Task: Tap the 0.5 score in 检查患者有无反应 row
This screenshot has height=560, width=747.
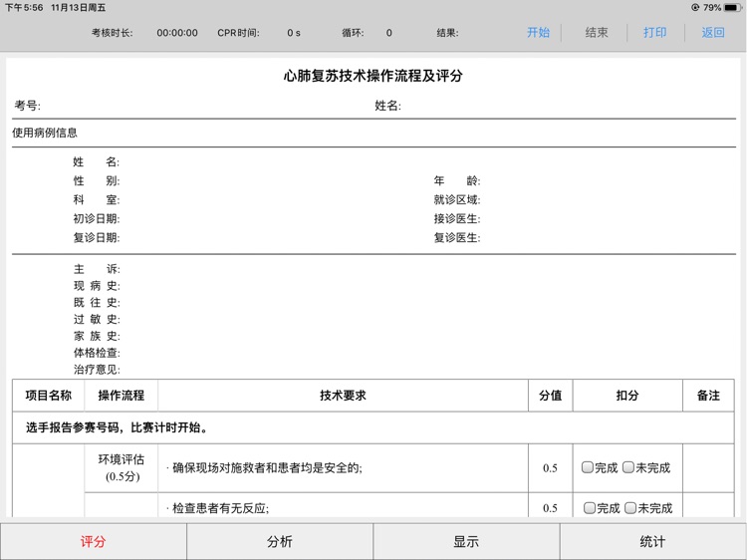Action: [550, 508]
